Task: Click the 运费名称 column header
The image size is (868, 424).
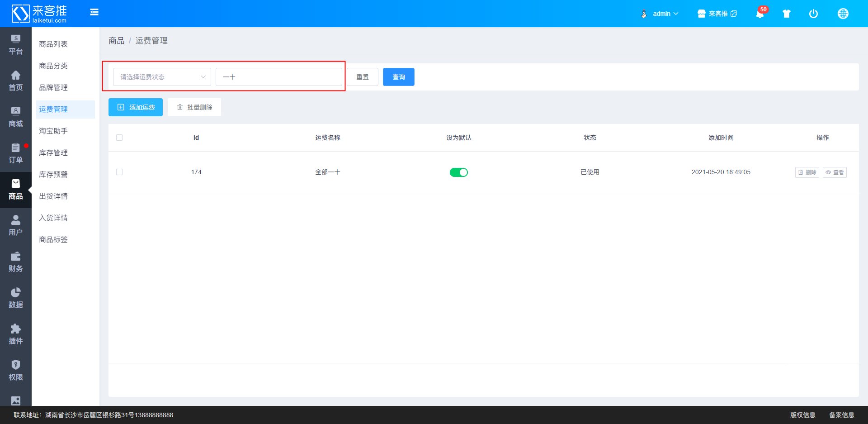Action: click(x=328, y=138)
